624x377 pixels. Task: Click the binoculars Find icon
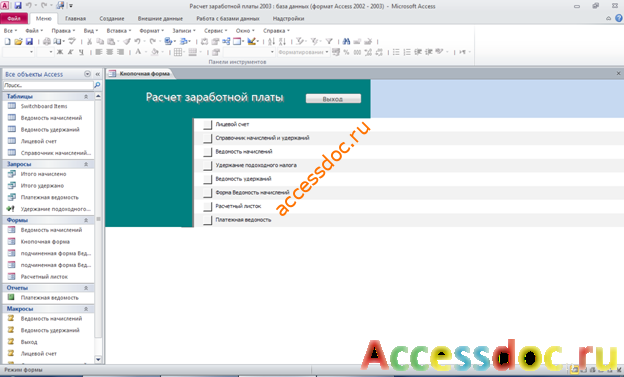(x=346, y=41)
